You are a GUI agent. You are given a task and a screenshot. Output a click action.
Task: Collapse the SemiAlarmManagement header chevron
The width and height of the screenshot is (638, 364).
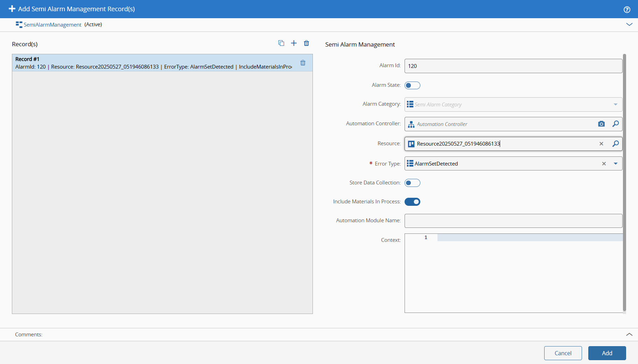[629, 24]
